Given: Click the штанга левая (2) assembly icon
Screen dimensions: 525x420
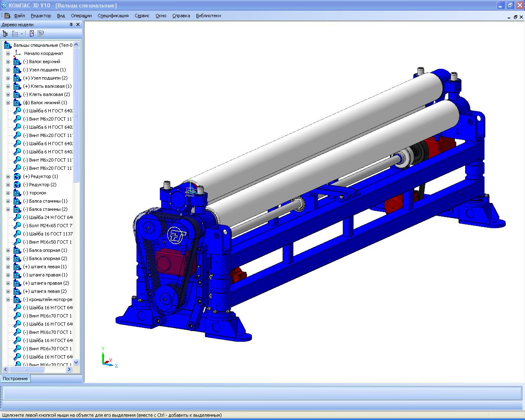Looking at the screenshot, I should (17, 291).
